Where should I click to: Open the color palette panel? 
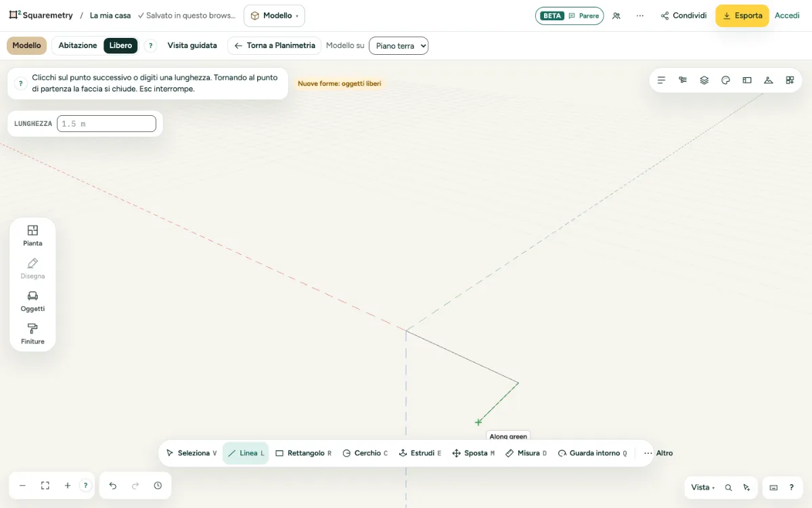pyautogui.click(x=725, y=80)
